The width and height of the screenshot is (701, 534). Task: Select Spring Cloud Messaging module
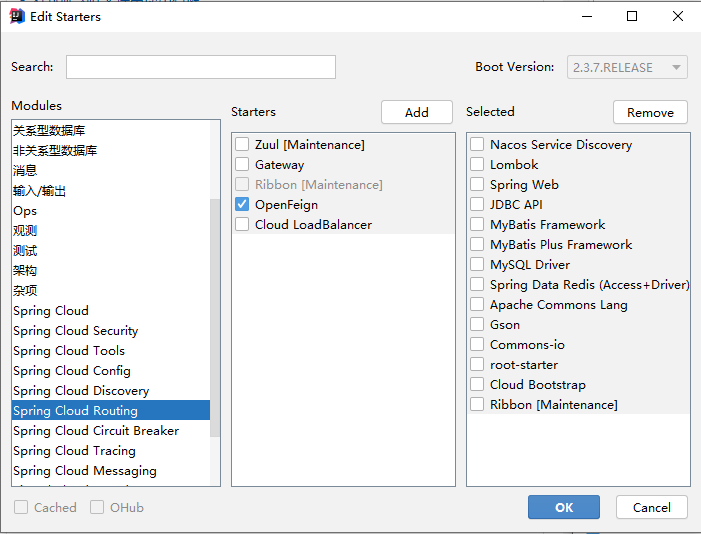point(110,470)
